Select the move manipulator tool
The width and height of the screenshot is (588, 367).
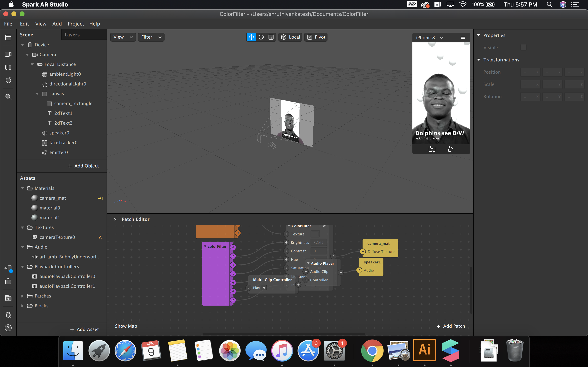point(251,37)
